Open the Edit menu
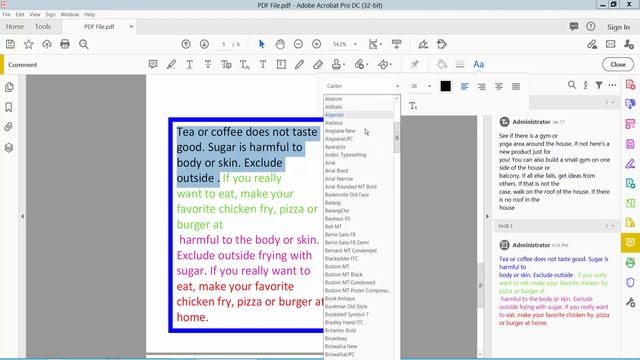The width and height of the screenshot is (640, 360). pos(20,14)
